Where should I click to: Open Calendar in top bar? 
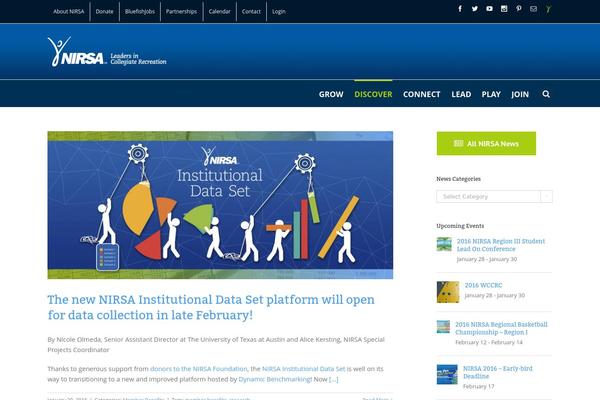[220, 11]
